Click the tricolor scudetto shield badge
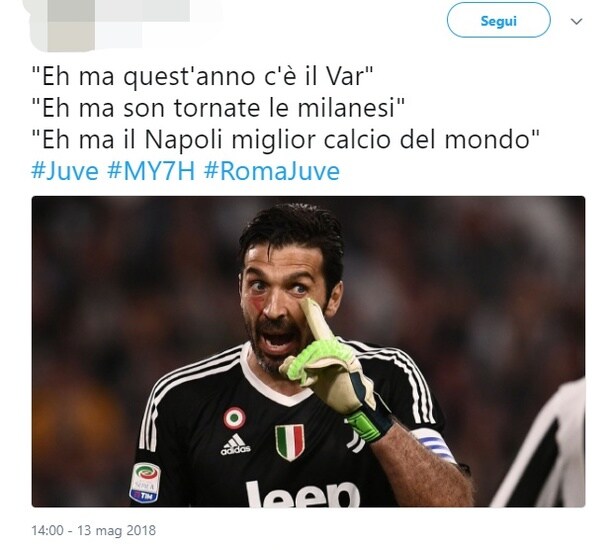Screen dimensions: 613x550 [290, 442]
